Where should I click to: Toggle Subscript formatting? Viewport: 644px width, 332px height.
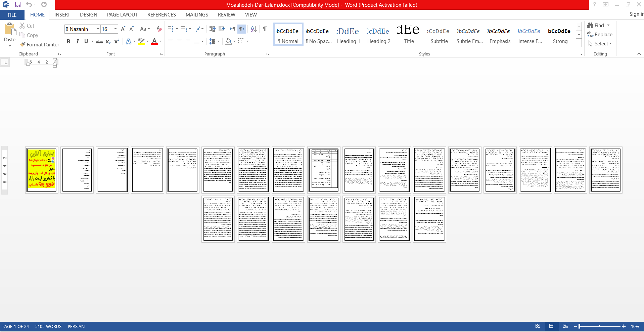[108, 41]
